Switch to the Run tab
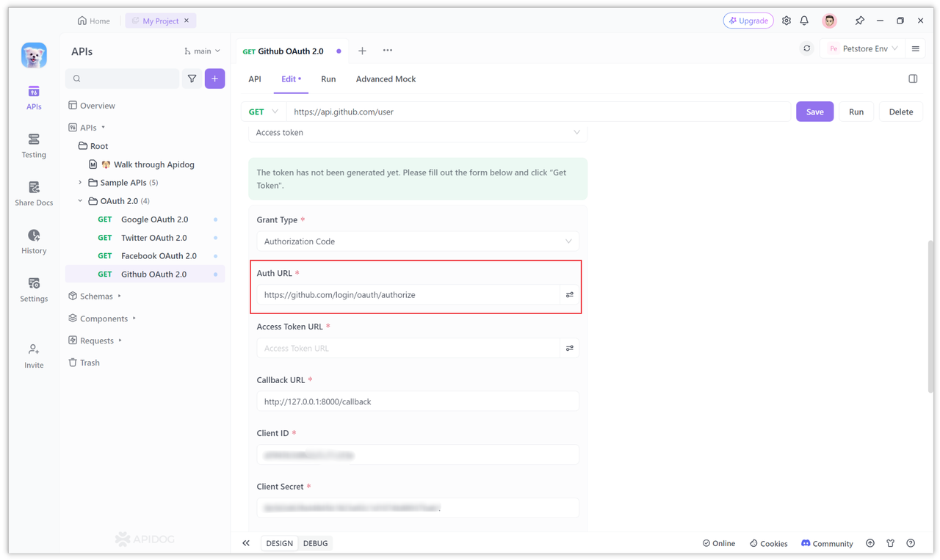Image resolution: width=940 pixels, height=560 pixels. point(328,79)
